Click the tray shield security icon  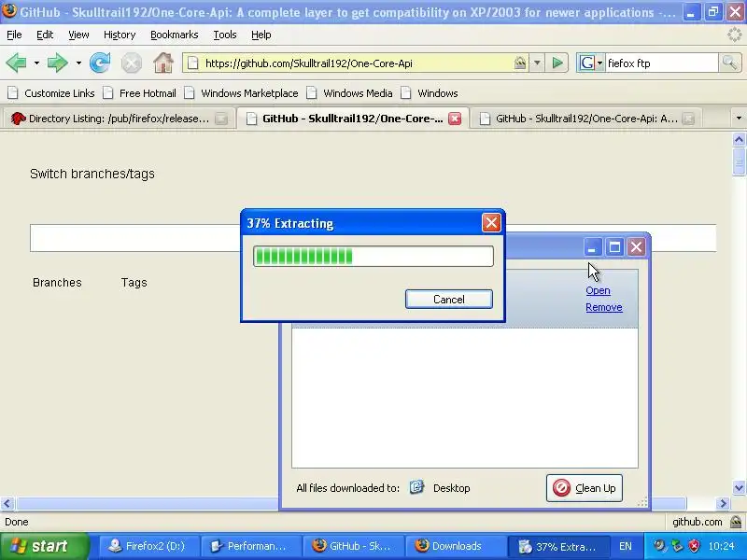[x=695, y=546]
